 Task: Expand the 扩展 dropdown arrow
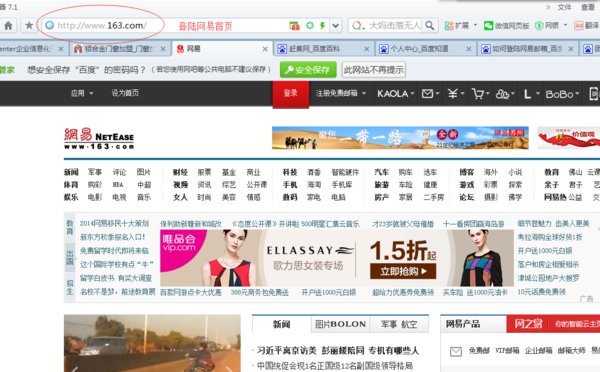coord(475,25)
